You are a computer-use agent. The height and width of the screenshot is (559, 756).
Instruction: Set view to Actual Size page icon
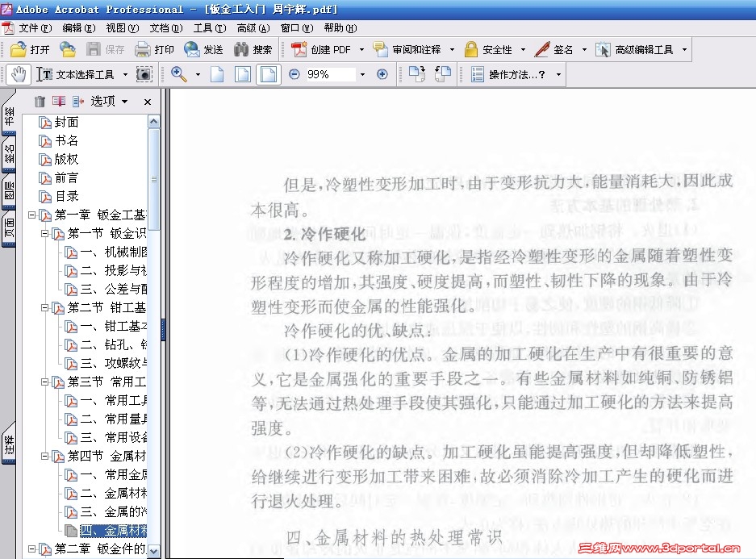point(217,74)
